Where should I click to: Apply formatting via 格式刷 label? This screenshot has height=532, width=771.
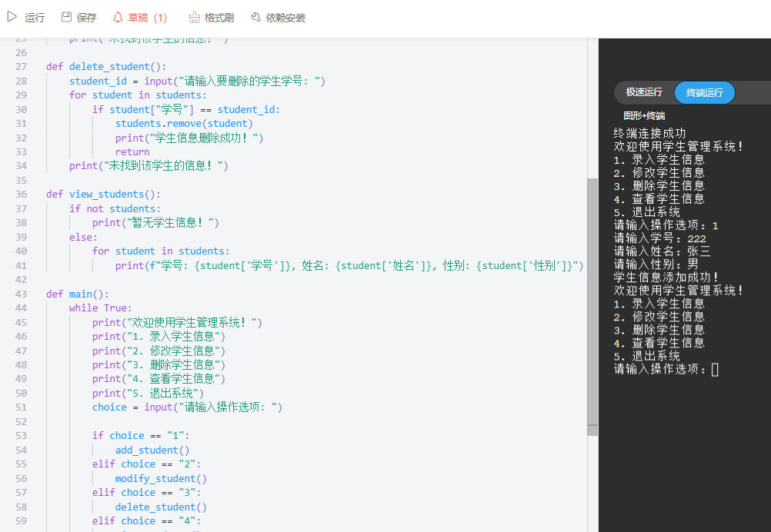(x=219, y=18)
